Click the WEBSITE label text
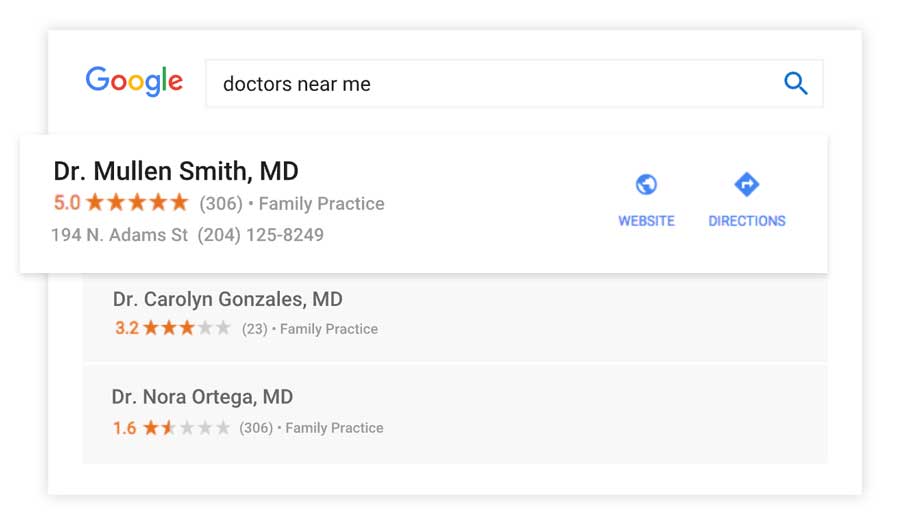The height and width of the screenshot is (529, 900). (646, 221)
